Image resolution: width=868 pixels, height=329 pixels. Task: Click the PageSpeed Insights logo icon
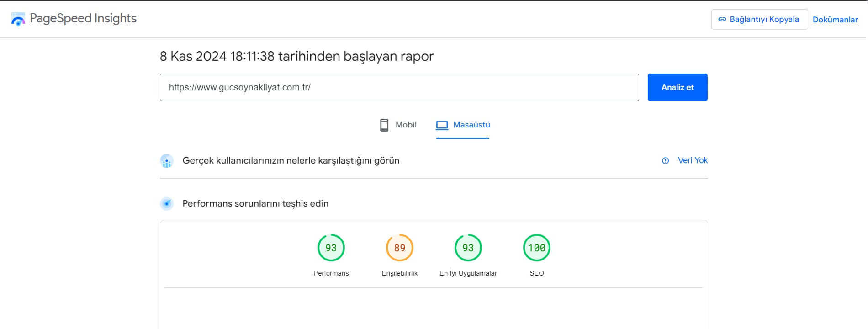(18, 19)
